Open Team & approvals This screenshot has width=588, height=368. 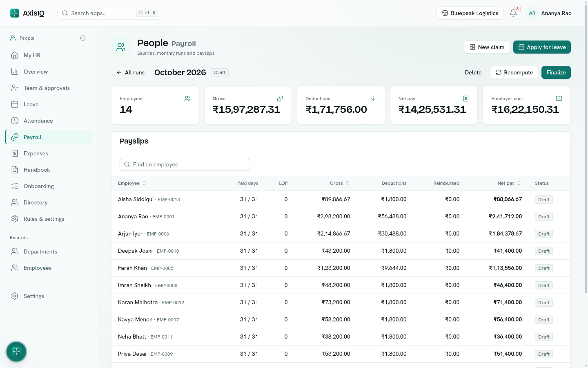pyautogui.click(x=49, y=88)
